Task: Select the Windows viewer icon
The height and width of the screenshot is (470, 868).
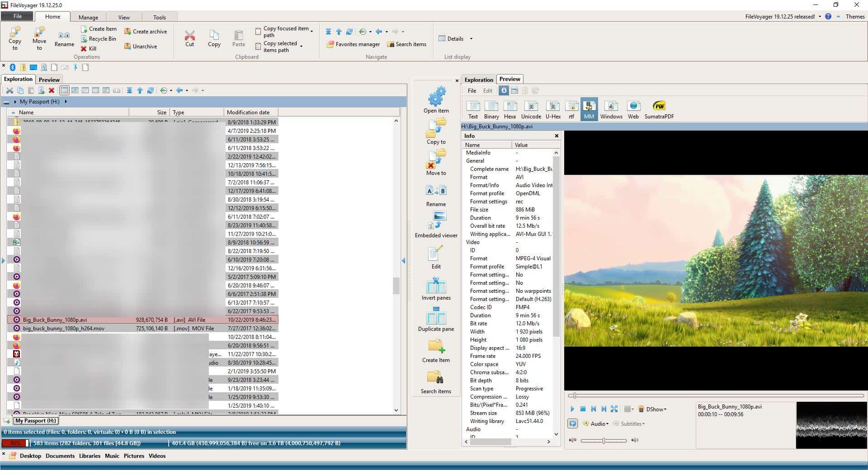Action: tap(611, 110)
